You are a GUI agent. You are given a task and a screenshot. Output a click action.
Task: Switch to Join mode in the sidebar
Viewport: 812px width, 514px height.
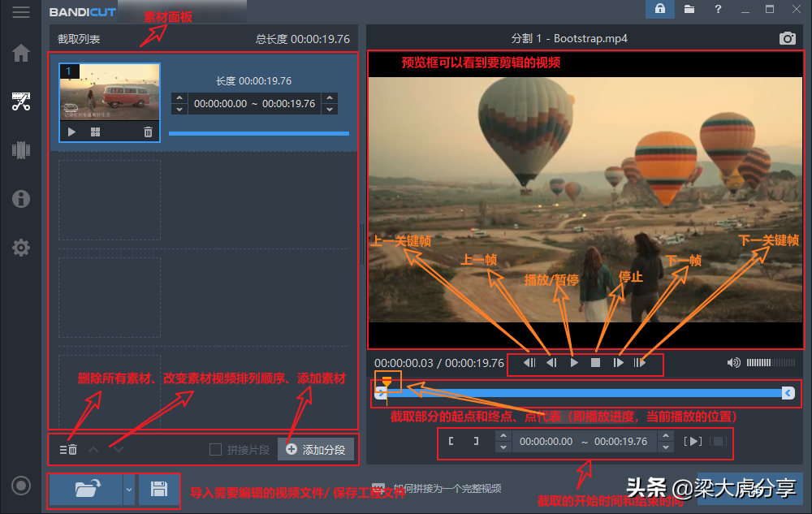tap(21, 150)
